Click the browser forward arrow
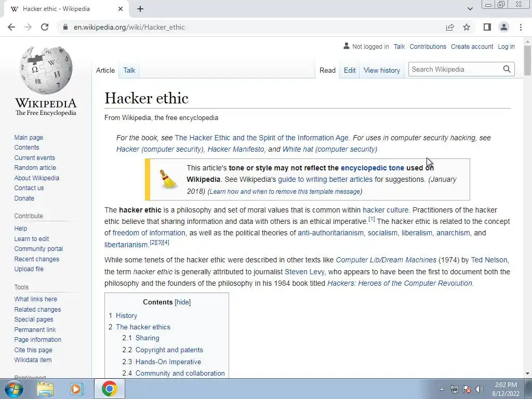532x399 pixels. coord(28,27)
